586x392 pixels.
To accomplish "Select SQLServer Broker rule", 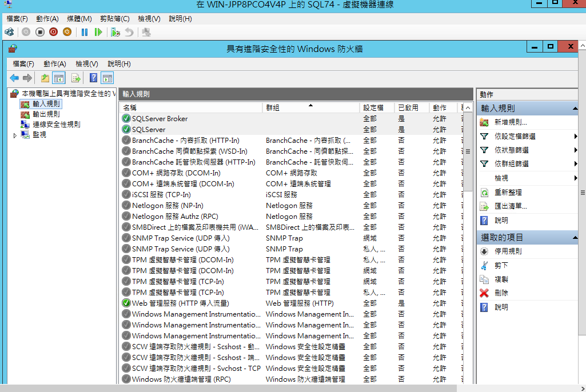I will click(x=292, y=119).
